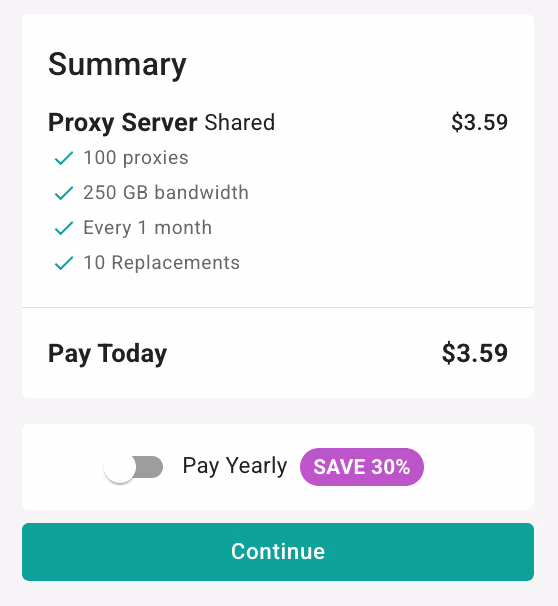
Task: Enable the Pay Yearly toggle switch
Action: point(134,467)
